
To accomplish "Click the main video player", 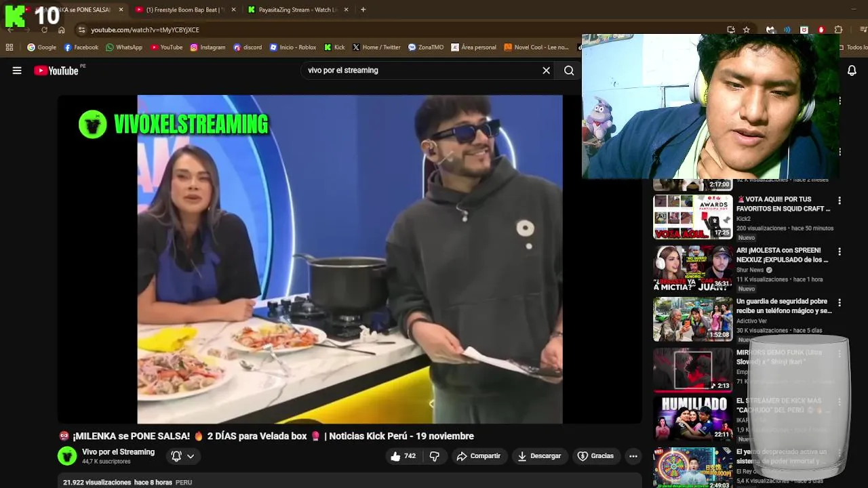I will point(349,259).
